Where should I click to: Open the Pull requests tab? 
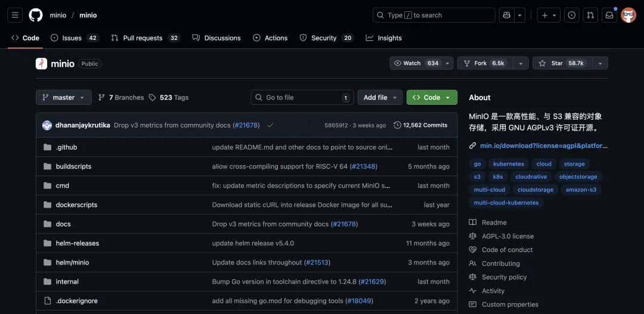[145, 38]
